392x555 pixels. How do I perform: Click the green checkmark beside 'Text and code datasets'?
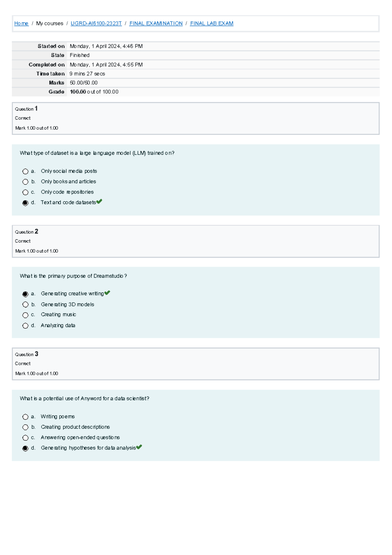tap(100, 202)
